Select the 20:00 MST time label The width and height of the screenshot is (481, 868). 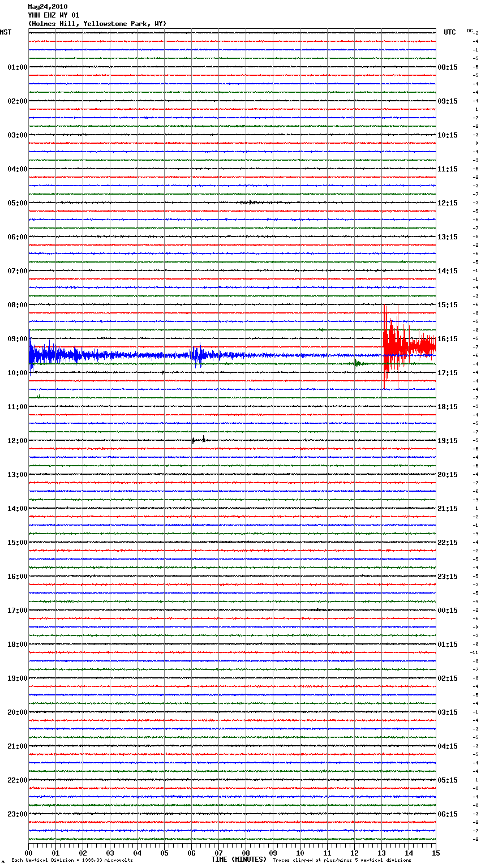pyautogui.click(x=17, y=712)
